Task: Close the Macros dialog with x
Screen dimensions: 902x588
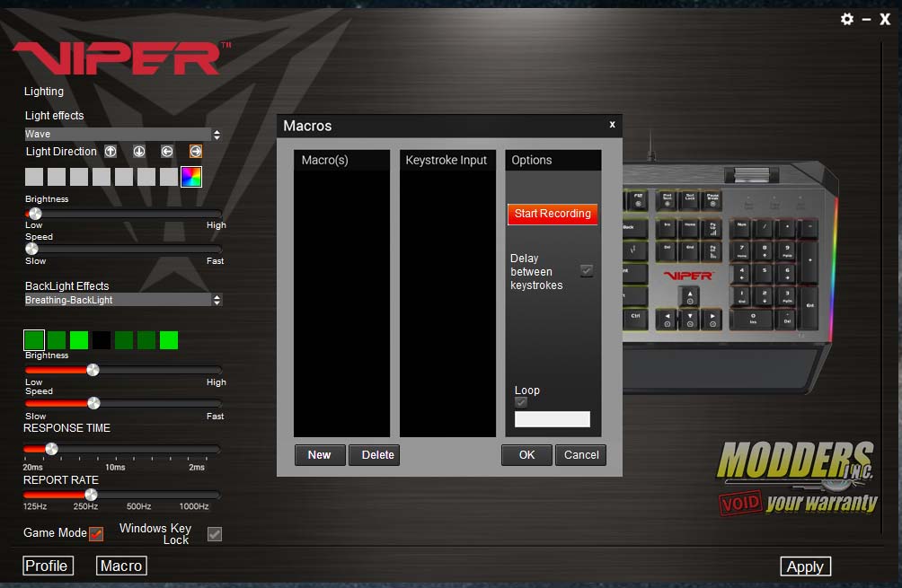Action: click(x=612, y=124)
